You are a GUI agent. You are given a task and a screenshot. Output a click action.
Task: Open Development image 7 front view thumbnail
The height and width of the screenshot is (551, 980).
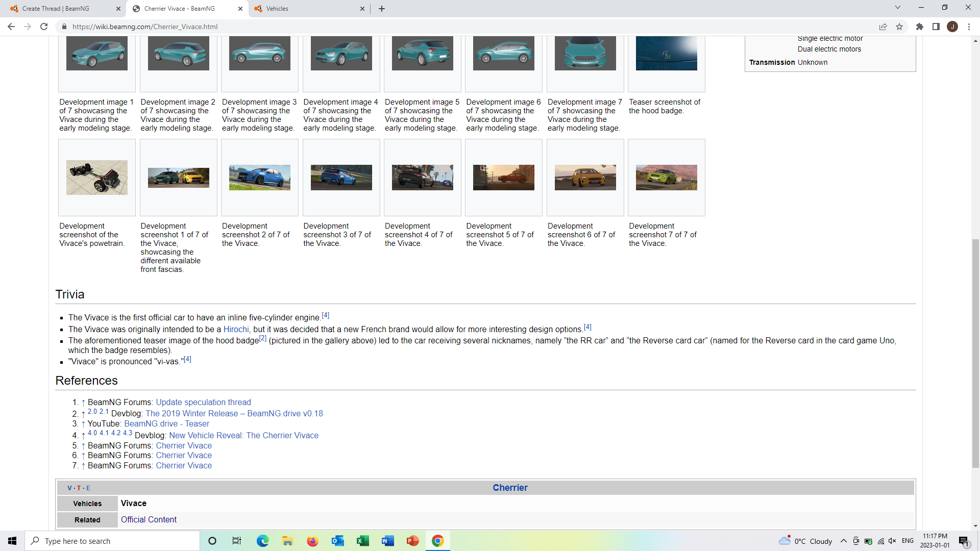tap(585, 53)
